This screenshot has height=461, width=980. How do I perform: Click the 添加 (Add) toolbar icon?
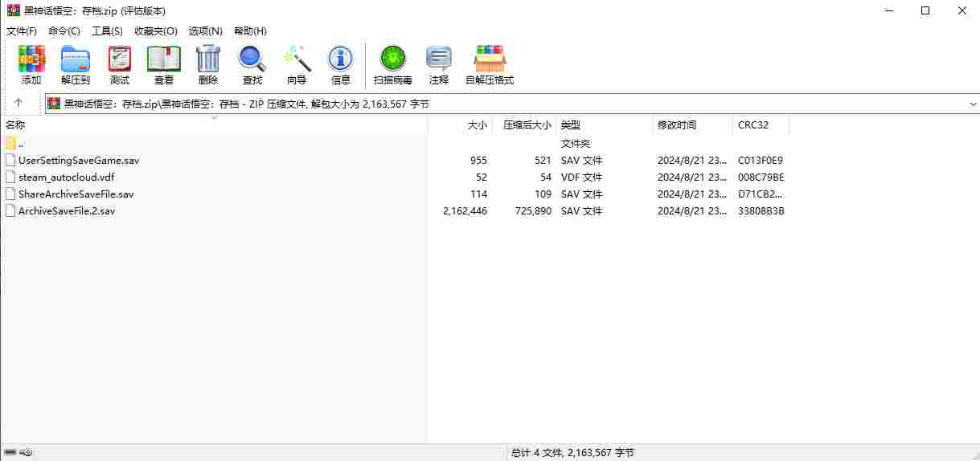(x=31, y=59)
